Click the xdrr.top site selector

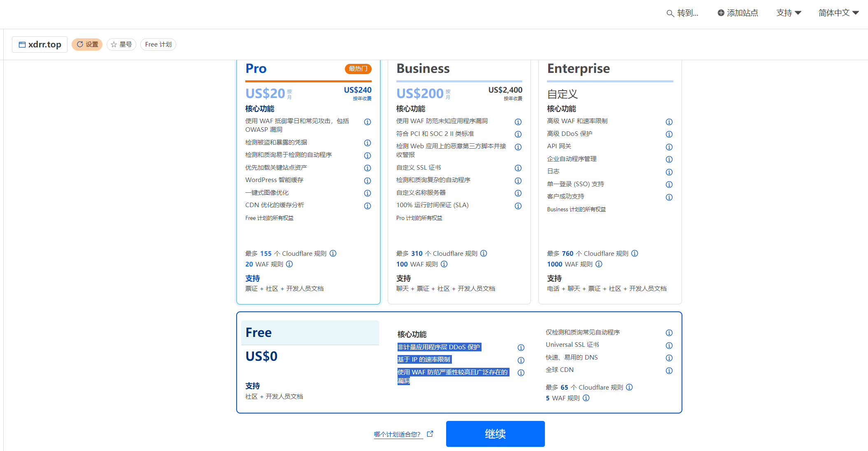click(40, 44)
